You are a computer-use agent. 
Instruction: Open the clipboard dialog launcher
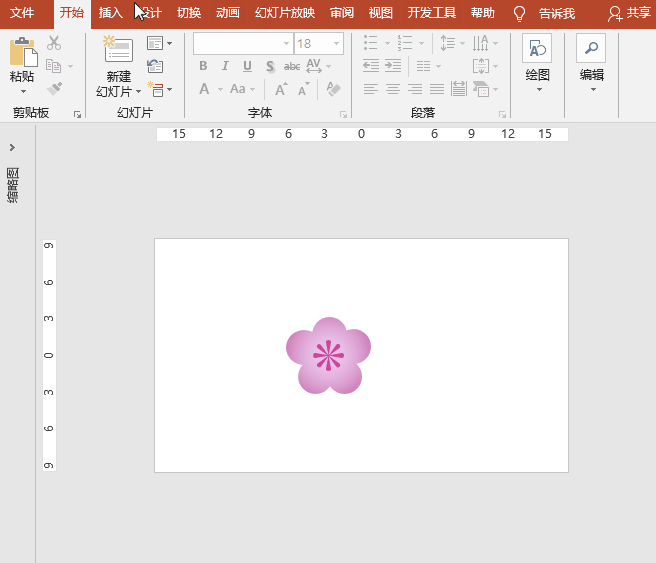pyautogui.click(x=77, y=115)
